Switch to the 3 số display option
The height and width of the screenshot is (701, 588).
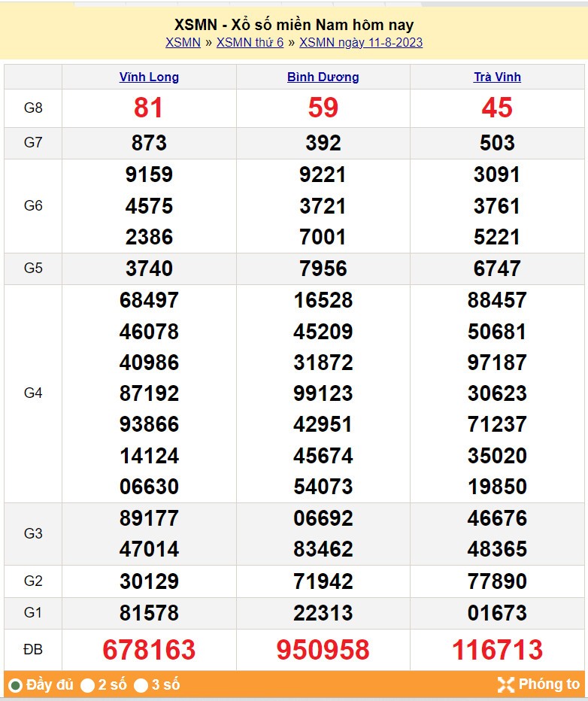click(141, 685)
